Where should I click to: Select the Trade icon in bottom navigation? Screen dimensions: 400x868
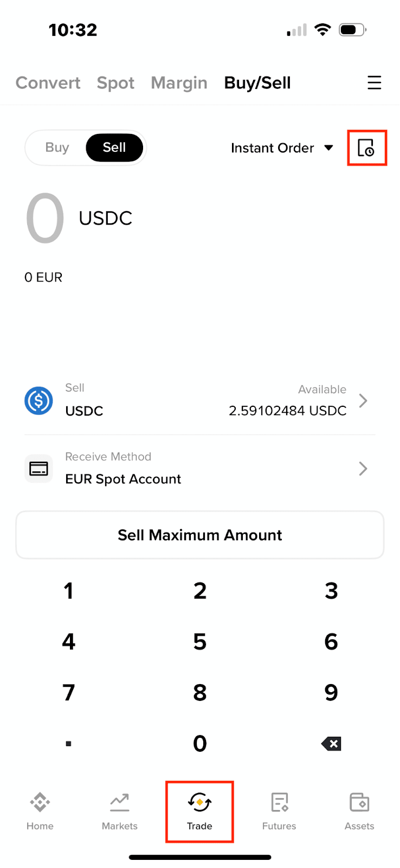199,802
